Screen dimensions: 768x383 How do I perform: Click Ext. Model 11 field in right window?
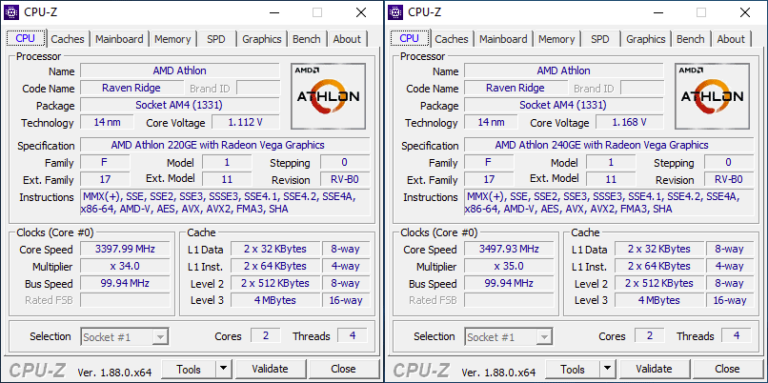[x=611, y=179]
